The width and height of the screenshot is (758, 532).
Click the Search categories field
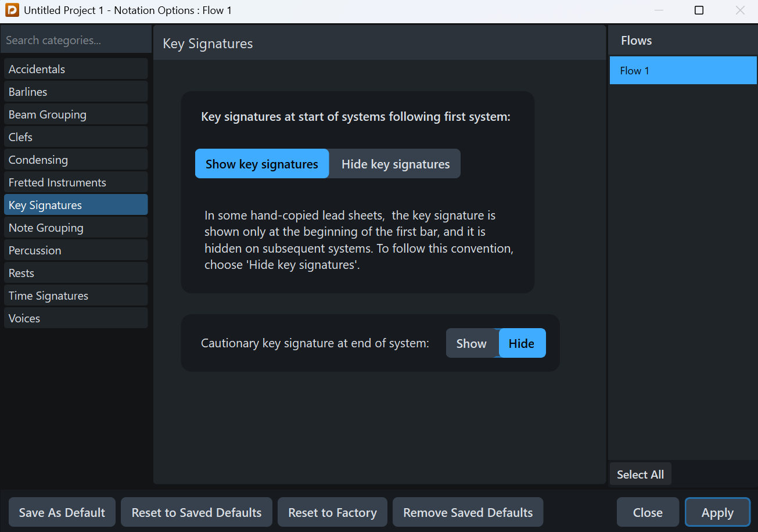[x=76, y=40]
